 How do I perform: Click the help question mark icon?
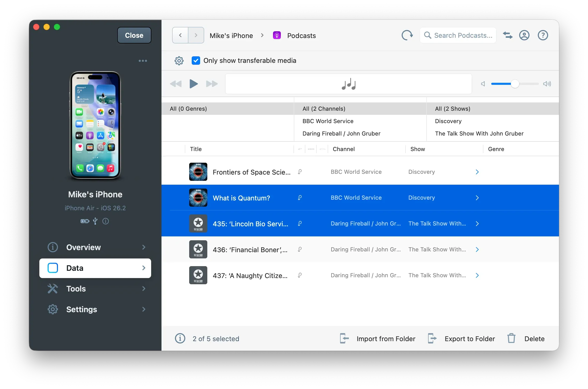(x=543, y=35)
